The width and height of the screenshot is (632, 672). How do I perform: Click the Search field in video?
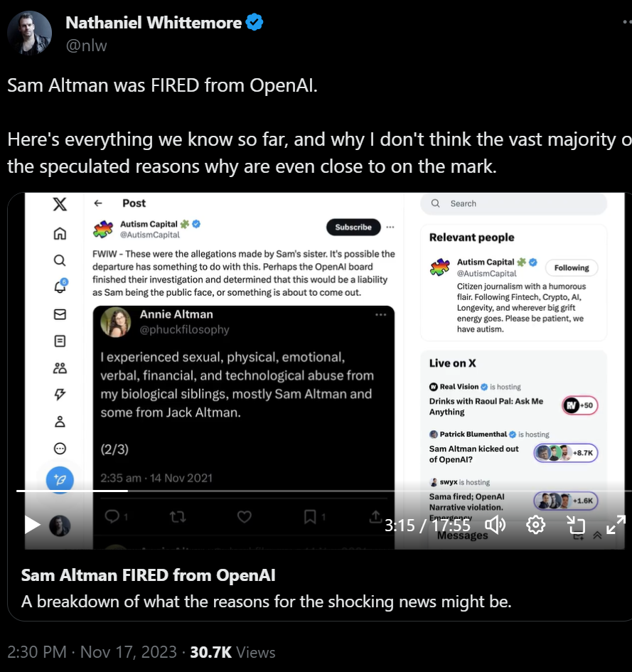(519, 203)
